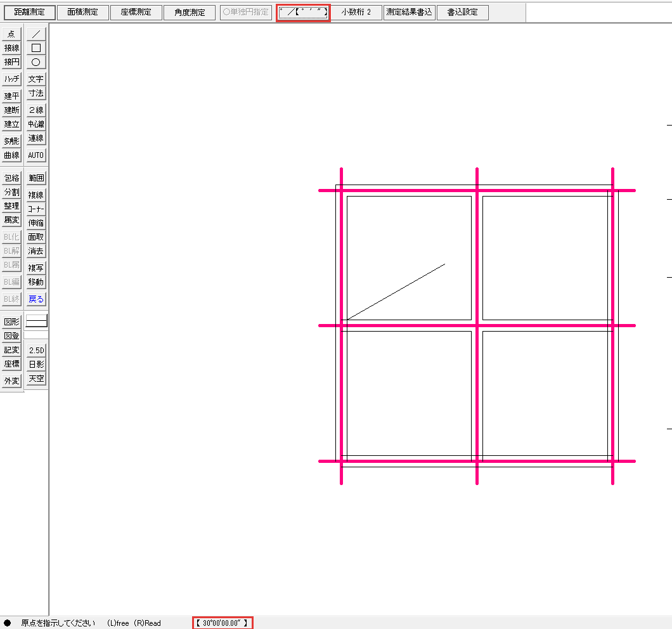The height and width of the screenshot is (629, 672).
Task: Select the rectangle drawing tool icon
Action: (x=36, y=48)
